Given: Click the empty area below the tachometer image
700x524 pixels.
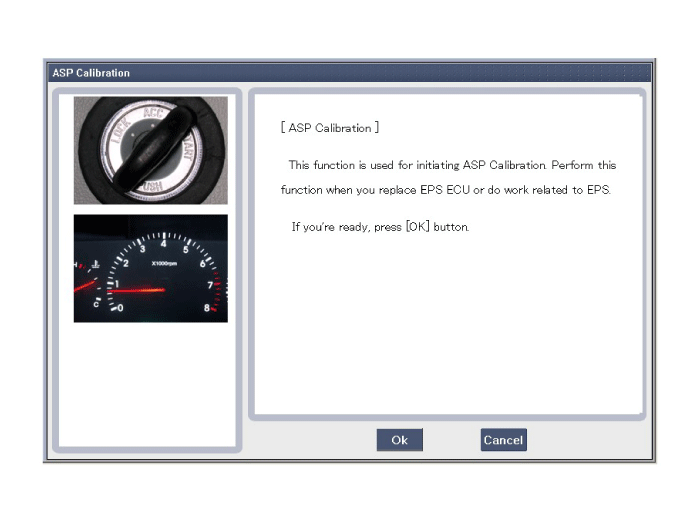Looking at the screenshot, I should coord(150,385).
